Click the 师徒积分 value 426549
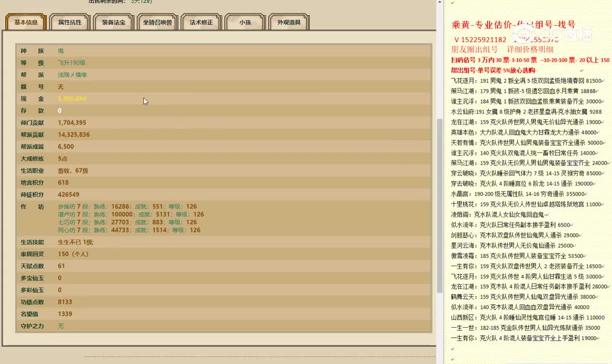Viewport: 612px width, 364px height. [69, 194]
